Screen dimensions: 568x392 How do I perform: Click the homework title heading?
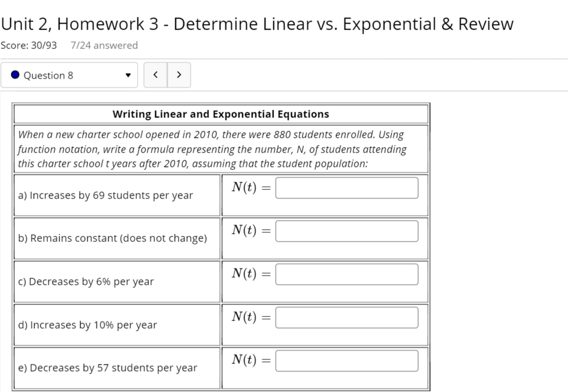click(x=257, y=23)
